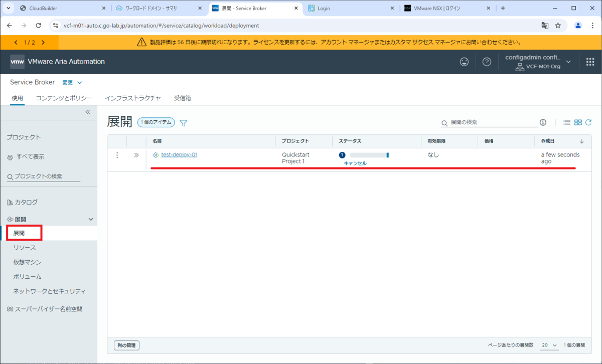
Task: Open test-deploy-01 deployment link
Action: [x=179, y=154]
